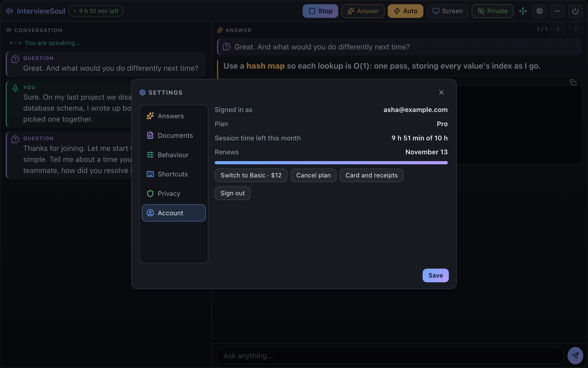Open settings via the top-bar gear icon

tap(539, 11)
